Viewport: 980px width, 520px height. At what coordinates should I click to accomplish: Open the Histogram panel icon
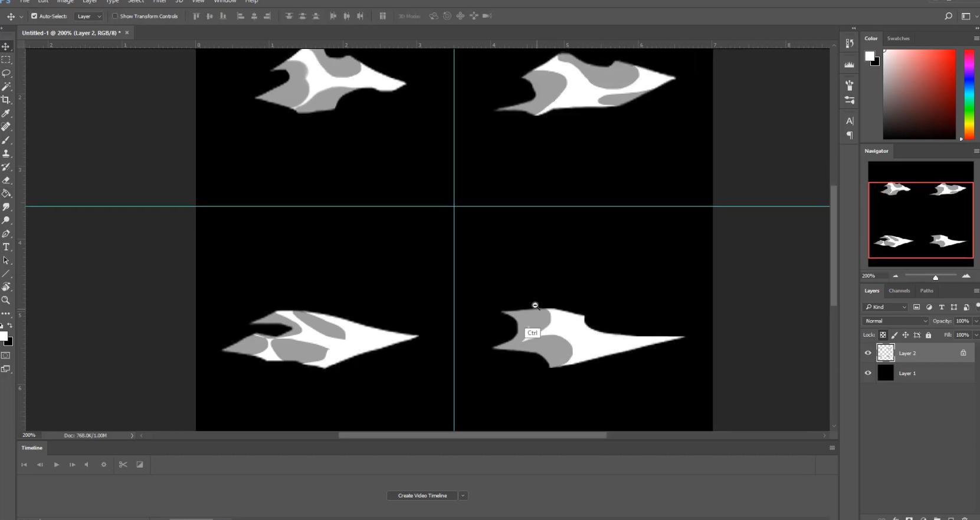[850, 64]
